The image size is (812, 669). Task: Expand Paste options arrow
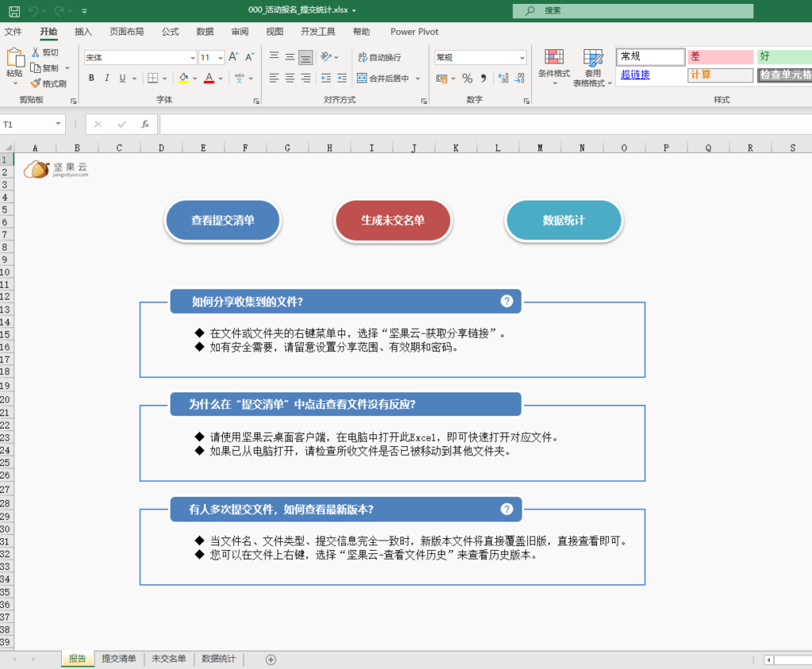click(x=15, y=83)
